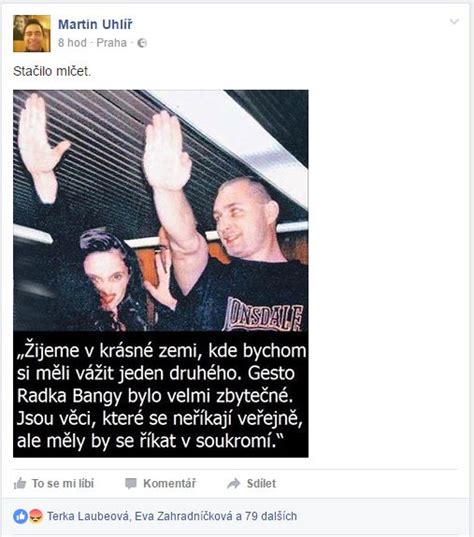The height and width of the screenshot is (537, 474).
Task: Click the Stačilo mlčet post text
Action: 52,71
